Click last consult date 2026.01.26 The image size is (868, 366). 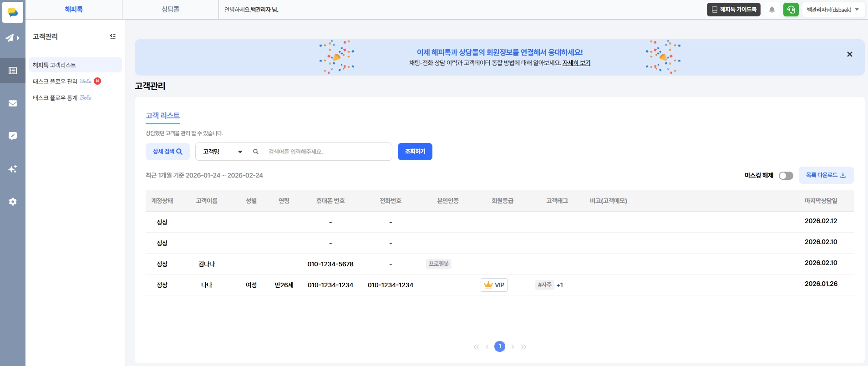coord(821,284)
